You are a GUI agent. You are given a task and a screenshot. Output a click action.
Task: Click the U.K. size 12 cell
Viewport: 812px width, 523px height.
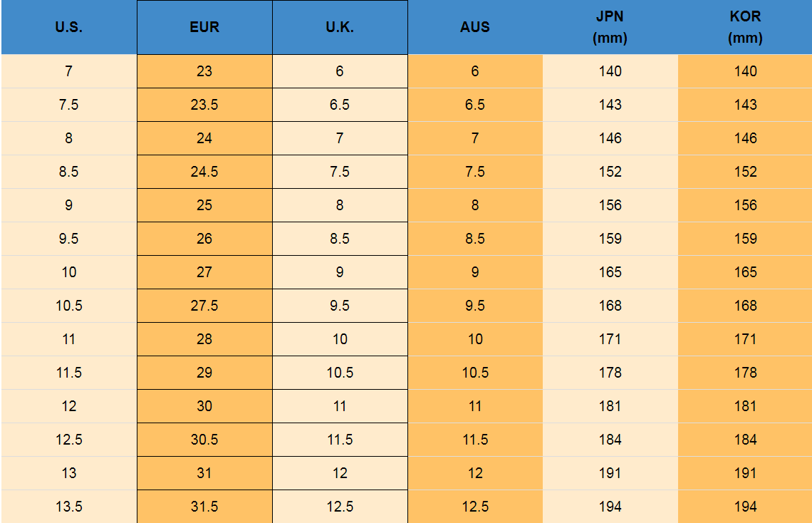click(340, 473)
